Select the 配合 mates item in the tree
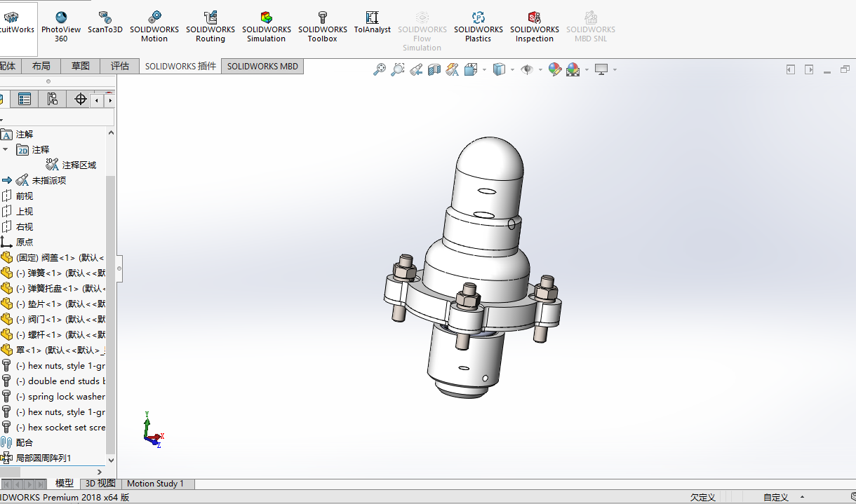 (x=25, y=442)
